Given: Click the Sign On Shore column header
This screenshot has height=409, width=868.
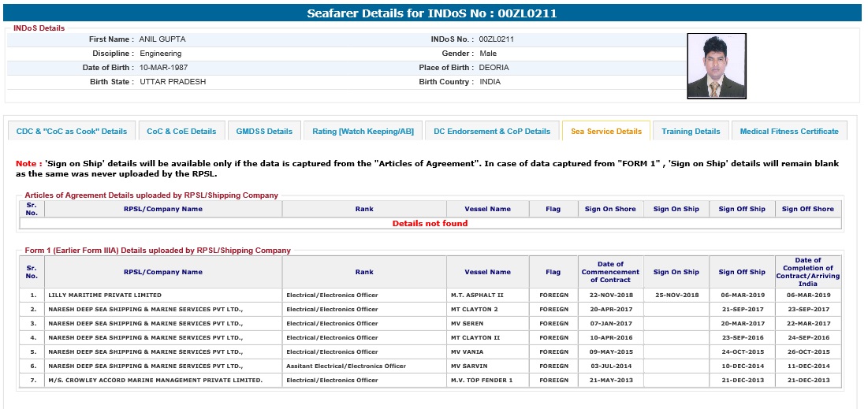Looking at the screenshot, I should click(x=610, y=209).
